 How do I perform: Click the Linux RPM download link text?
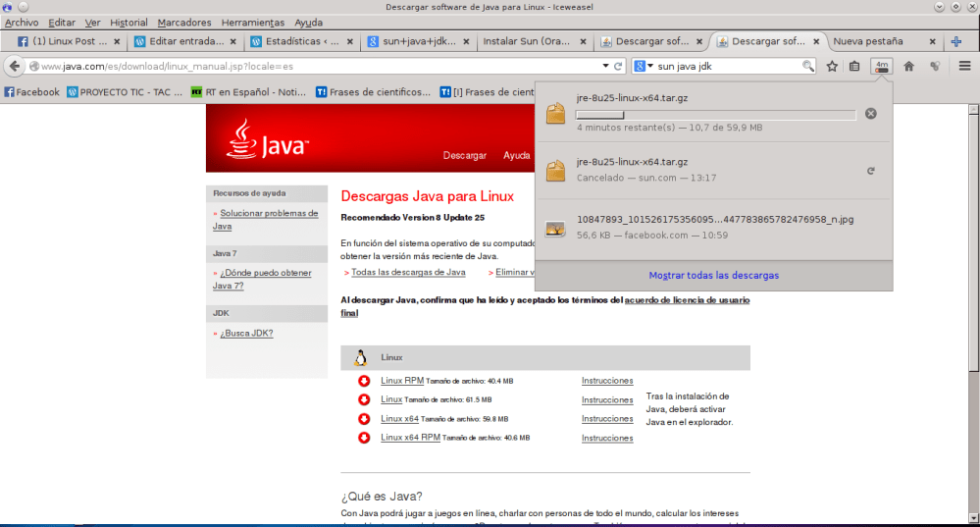402,381
